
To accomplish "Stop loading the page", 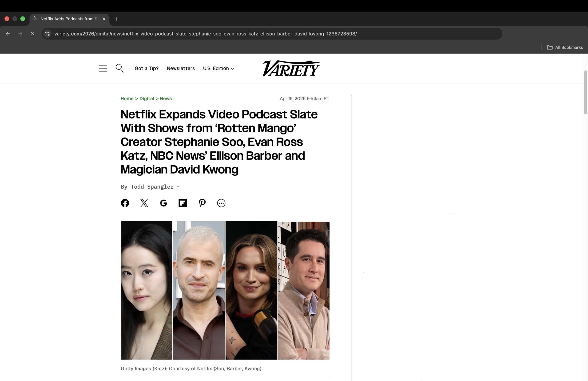I will [33, 34].
